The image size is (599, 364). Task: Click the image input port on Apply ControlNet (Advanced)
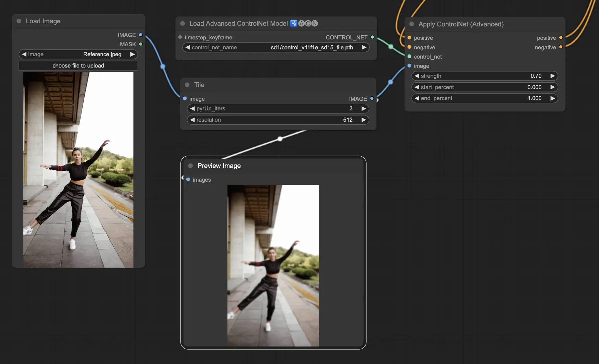(409, 66)
